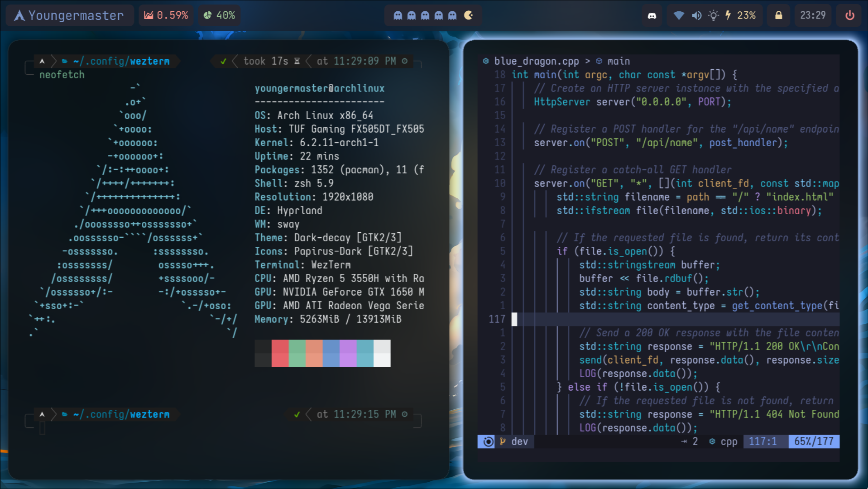Viewport: 868px width, 489px height.
Task: Expand the breadcrumb '>' separator
Action: [587, 61]
